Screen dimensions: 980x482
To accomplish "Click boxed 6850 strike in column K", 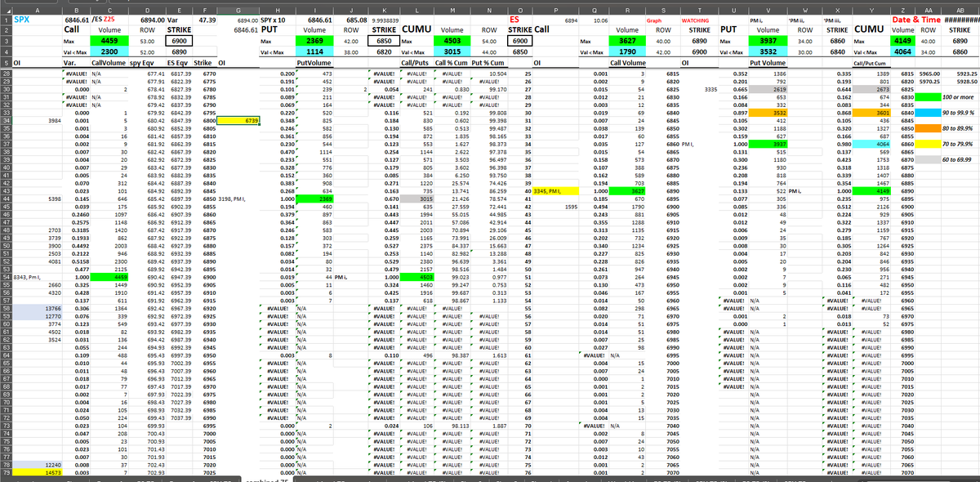I will (383, 39).
